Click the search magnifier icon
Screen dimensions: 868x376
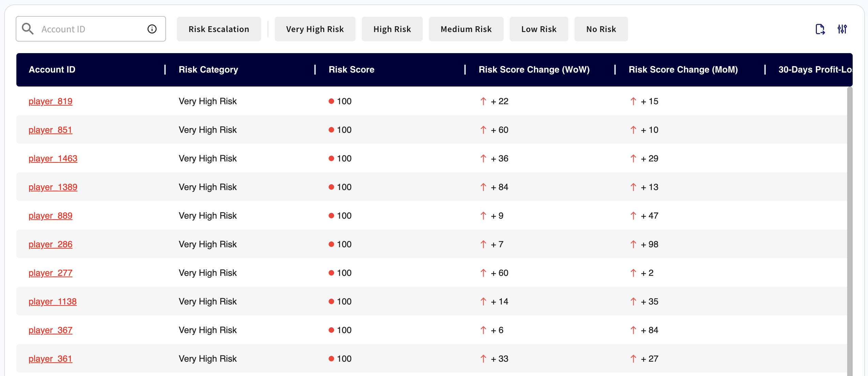coord(28,29)
